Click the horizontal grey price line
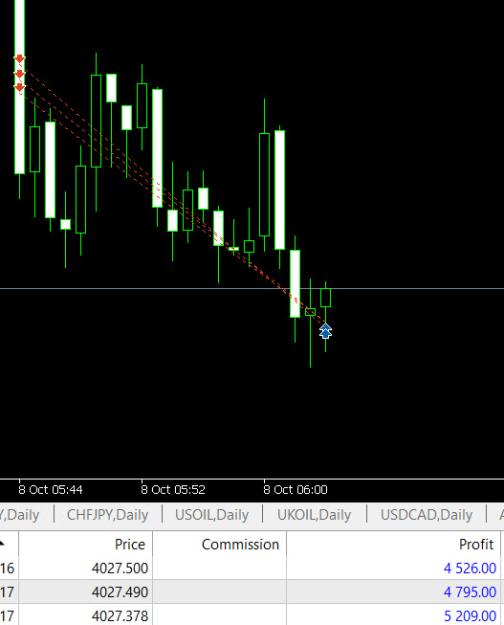 point(252,288)
